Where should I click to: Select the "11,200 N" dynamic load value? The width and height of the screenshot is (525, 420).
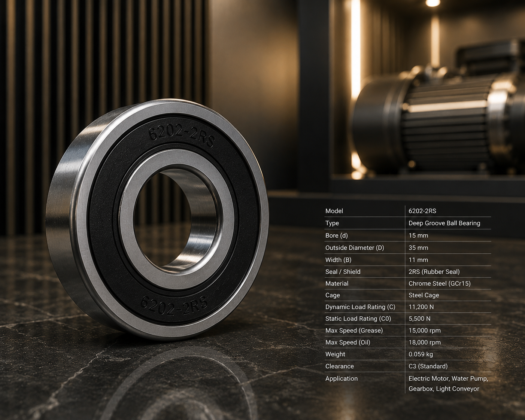[x=421, y=307]
